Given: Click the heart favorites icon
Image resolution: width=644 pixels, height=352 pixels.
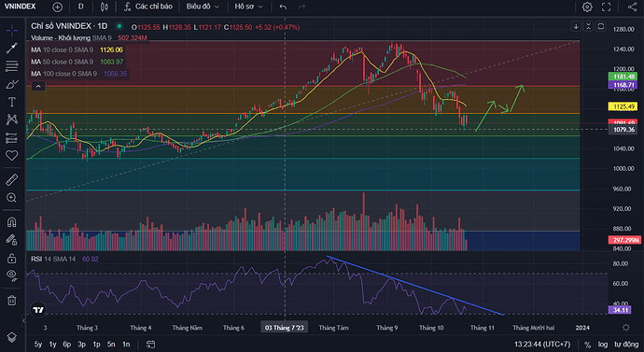Looking at the screenshot, I should [12, 155].
